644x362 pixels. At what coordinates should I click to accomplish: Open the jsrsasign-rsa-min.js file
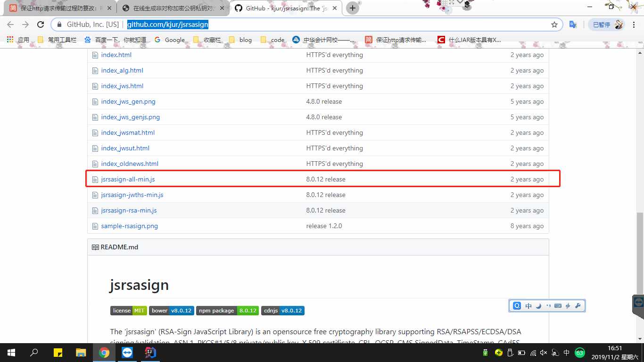point(129,210)
